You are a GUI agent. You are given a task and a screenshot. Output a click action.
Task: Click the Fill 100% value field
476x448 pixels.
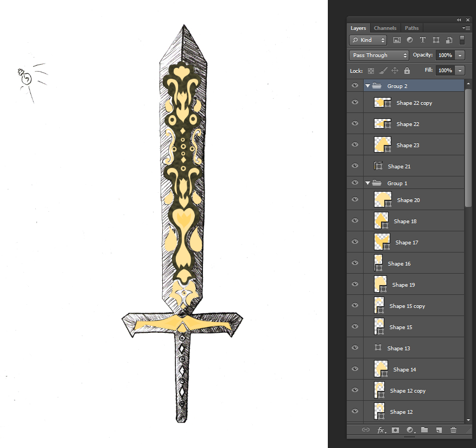(446, 71)
